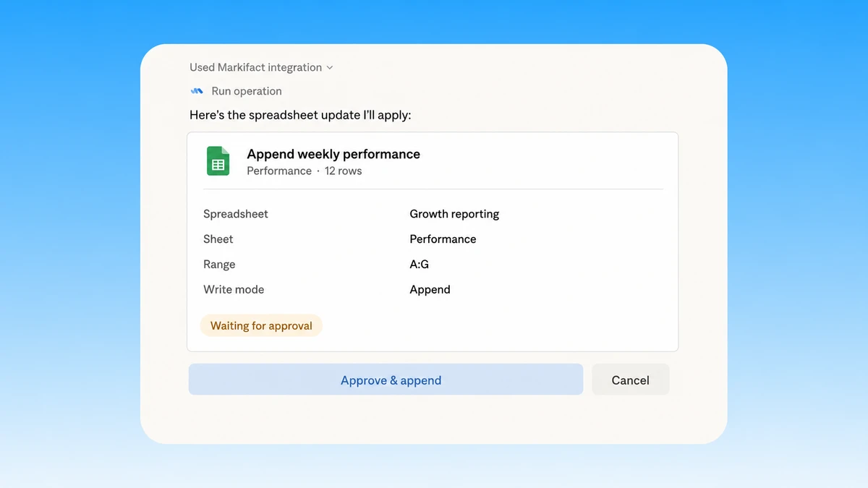
Task: Click the 'Sheet' field label
Action: tap(218, 239)
